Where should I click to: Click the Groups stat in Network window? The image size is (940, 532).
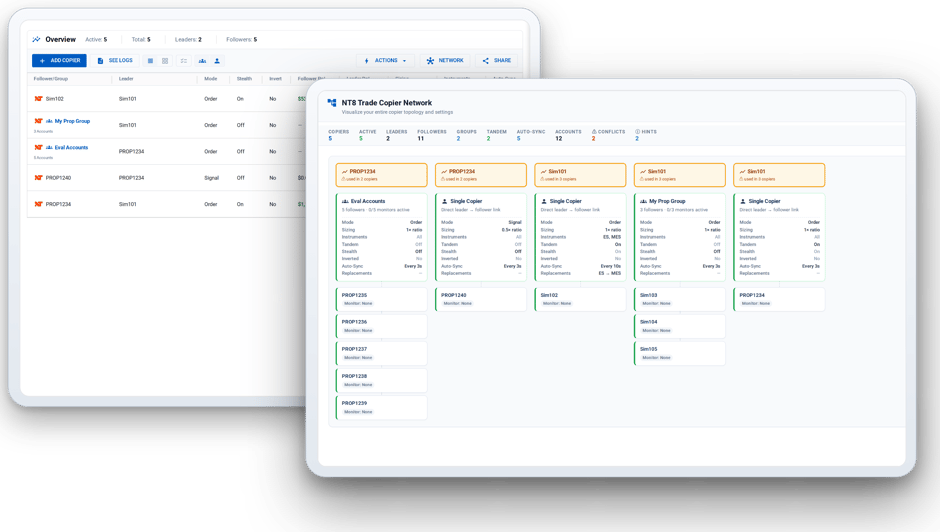point(466,135)
